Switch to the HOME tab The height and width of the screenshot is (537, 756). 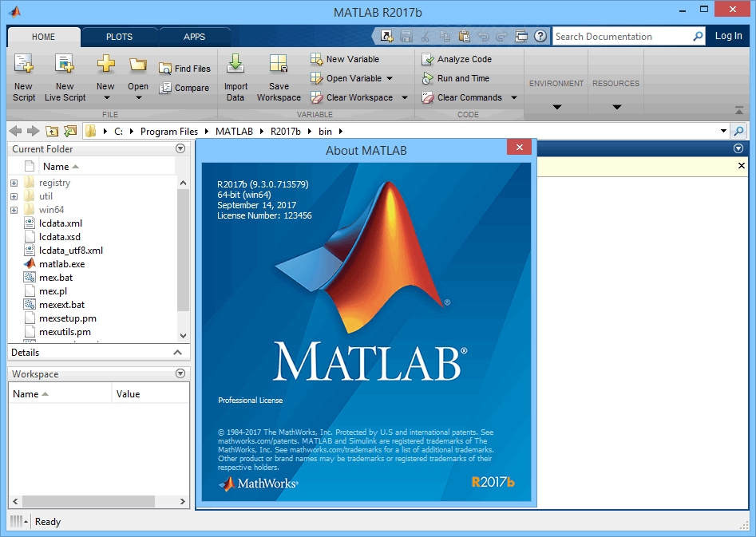tap(43, 37)
